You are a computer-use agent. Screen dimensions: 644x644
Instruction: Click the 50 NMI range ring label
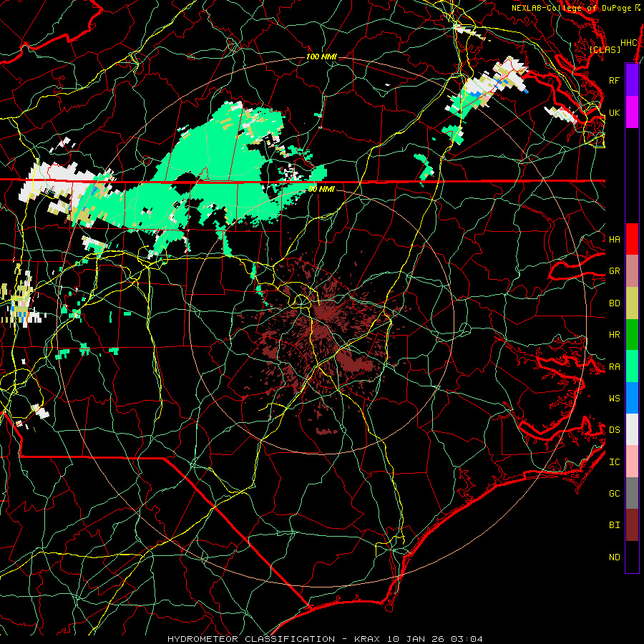(321, 189)
